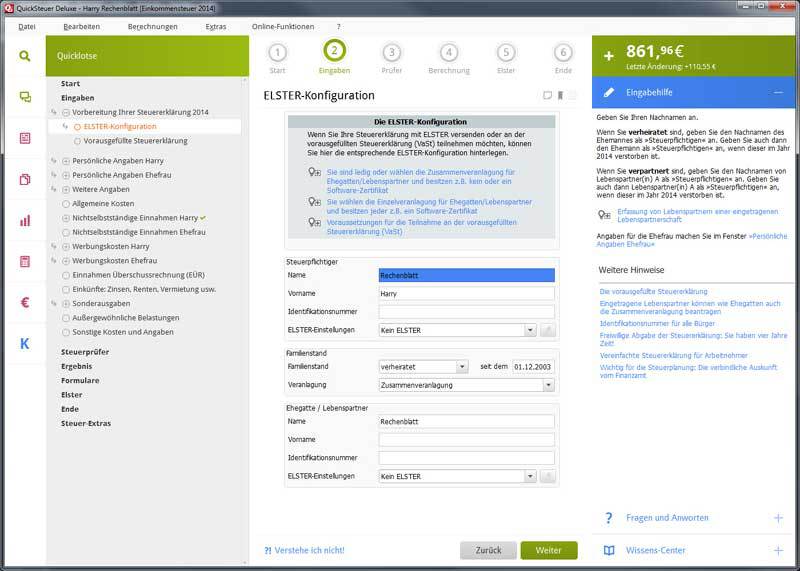Click the green Weiter button
This screenshot has height=571, width=800.
tap(548, 550)
